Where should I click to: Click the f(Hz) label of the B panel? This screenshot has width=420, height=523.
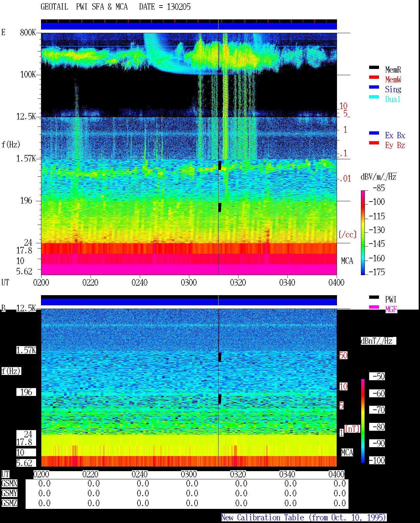pyautogui.click(x=11, y=371)
